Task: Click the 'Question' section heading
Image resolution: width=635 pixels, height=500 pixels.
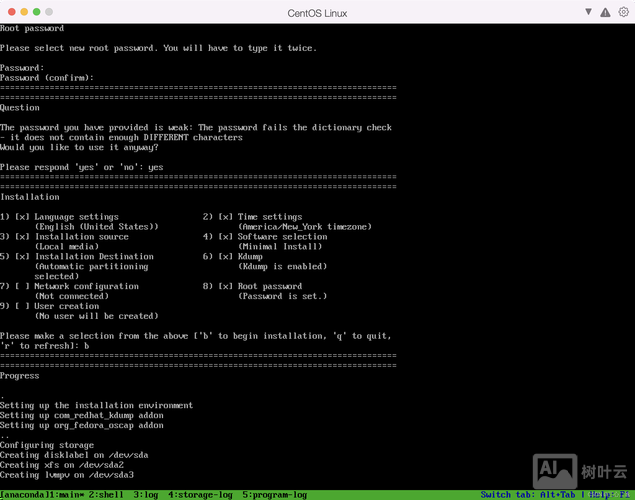Action: pyautogui.click(x=20, y=108)
